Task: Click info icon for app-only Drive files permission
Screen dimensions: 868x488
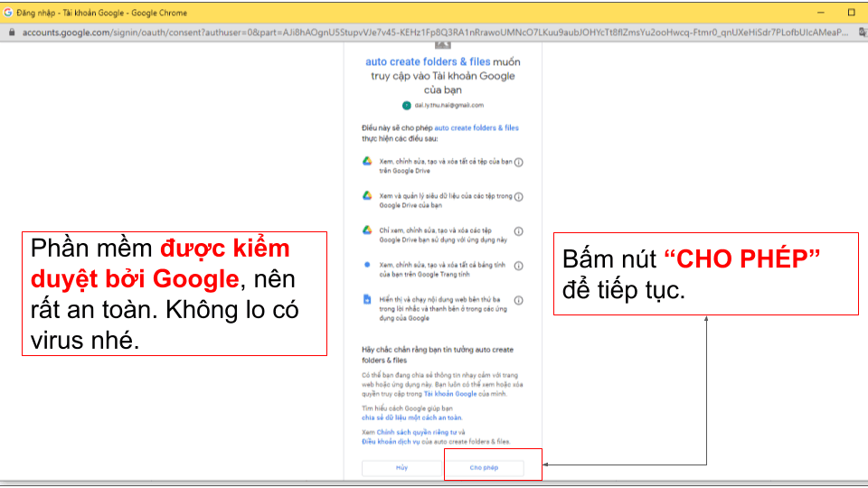Action: 519,231
